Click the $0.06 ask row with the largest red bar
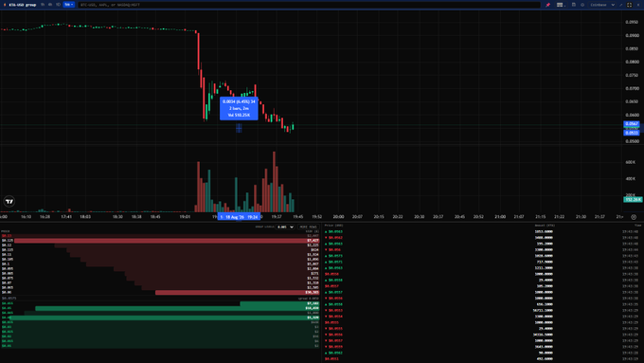This screenshot has width=644, height=363. coord(160,292)
